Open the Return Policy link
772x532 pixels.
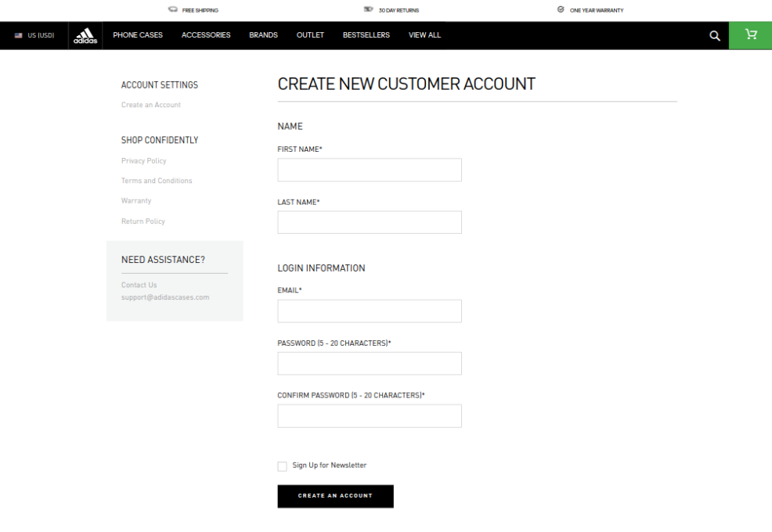(x=143, y=221)
